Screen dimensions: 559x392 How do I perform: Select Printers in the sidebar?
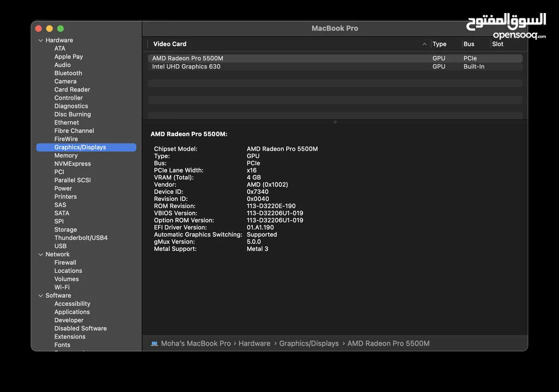65,197
